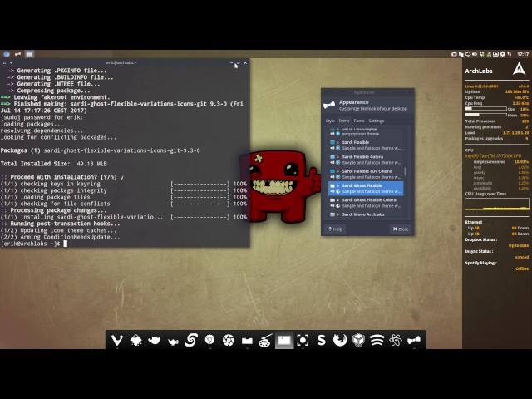This screenshot has height=399, width=532.
Task: Click 'Arming ConditionNeedsUpdate...' terminal line
Action: (x=60, y=237)
